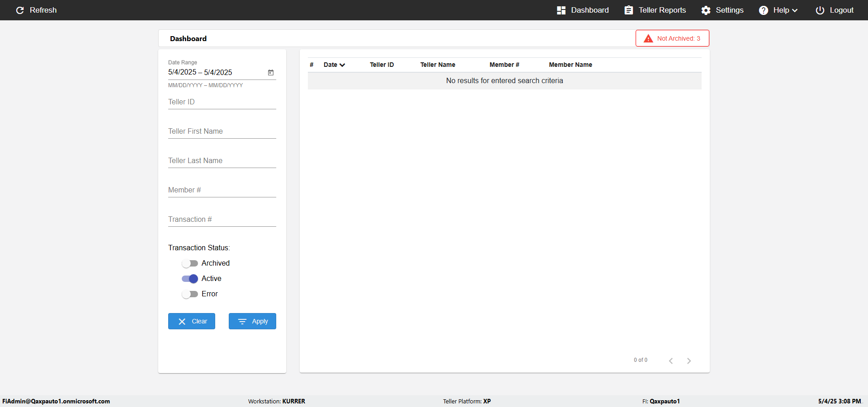This screenshot has width=868, height=407.
Task: Expand the Help dropdown menu
Action: click(778, 10)
